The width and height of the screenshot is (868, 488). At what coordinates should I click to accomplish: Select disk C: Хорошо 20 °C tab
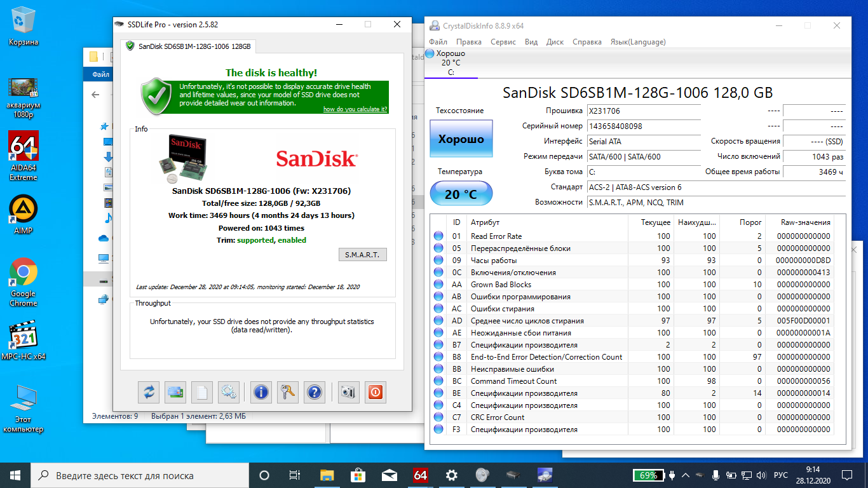point(451,62)
